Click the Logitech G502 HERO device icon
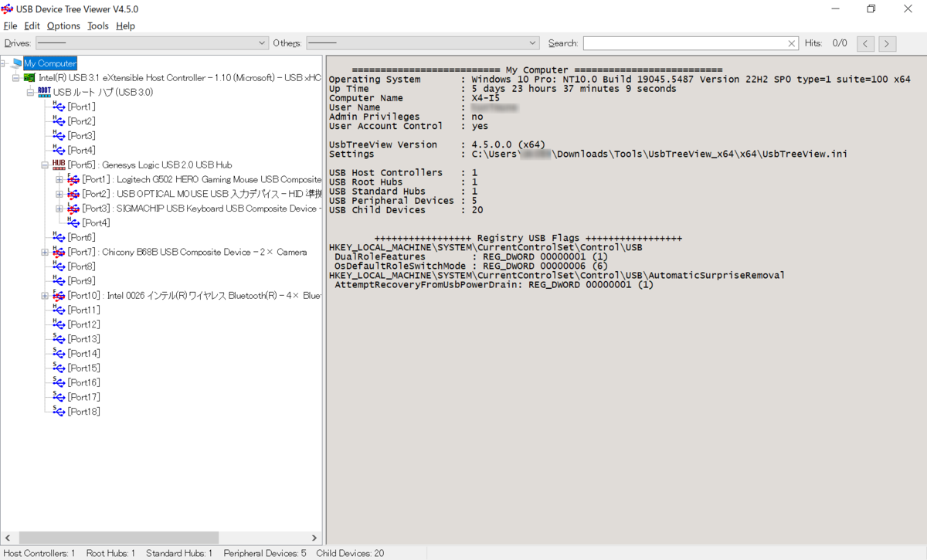The width and height of the screenshot is (927, 560). tap(73, 179)
